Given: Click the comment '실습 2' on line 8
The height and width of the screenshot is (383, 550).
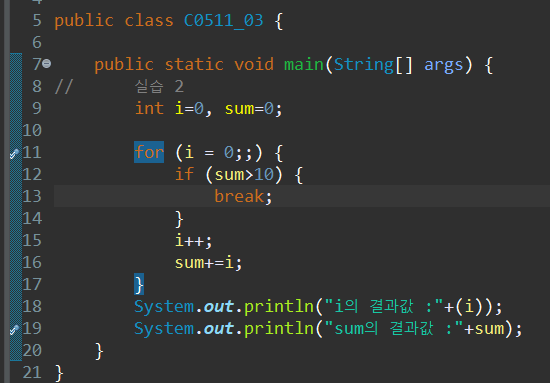Looking at the screenshot, I should 159,86.
